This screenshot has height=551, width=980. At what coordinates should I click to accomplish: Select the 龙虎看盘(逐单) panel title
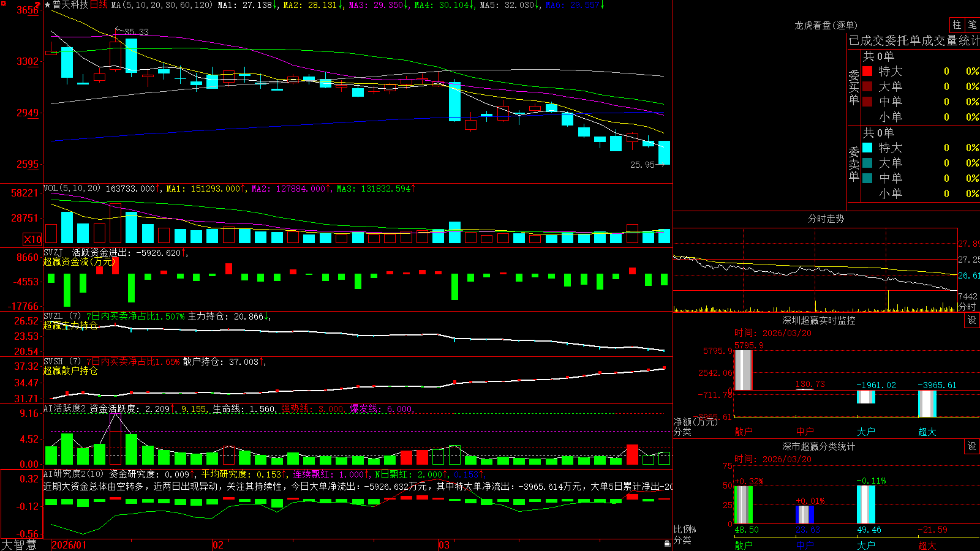tap(826, 25)
